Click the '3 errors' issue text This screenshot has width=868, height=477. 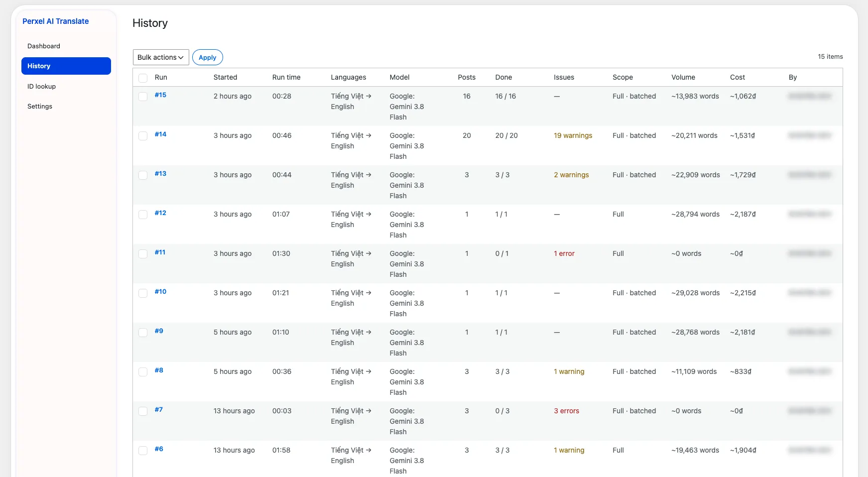[566, 411]
